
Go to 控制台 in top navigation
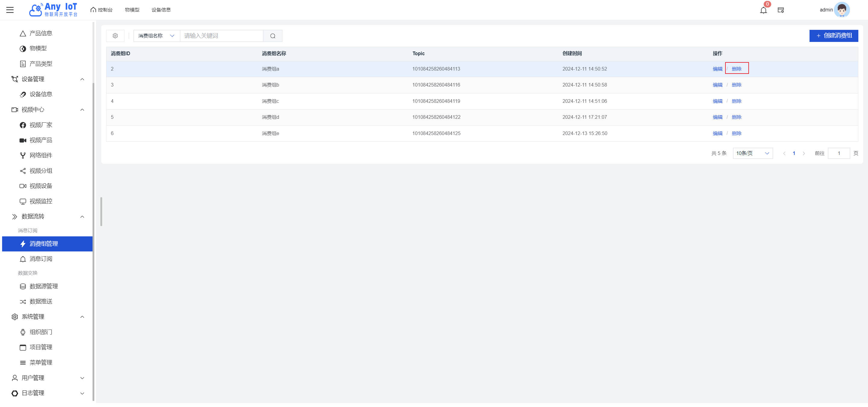[102, 10]
